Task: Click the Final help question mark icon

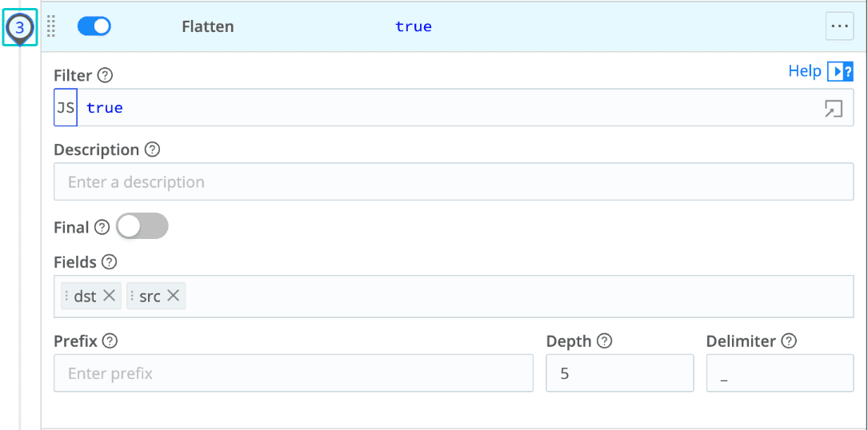Action: pyautogui.click(x=102, y=227)
